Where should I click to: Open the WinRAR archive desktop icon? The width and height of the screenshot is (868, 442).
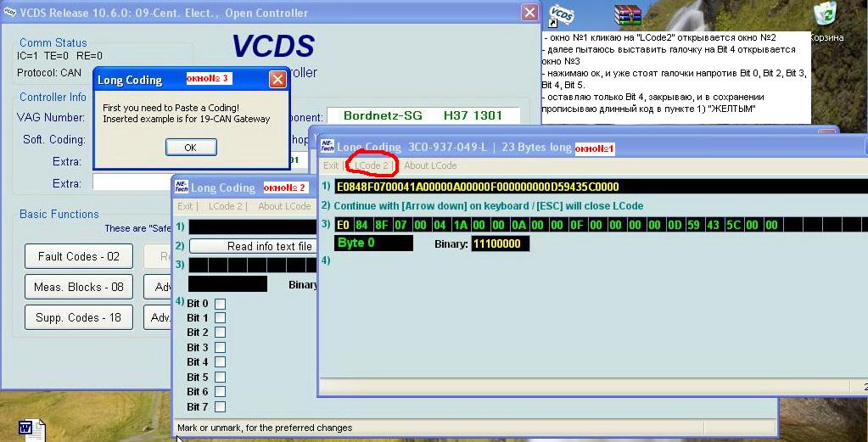[x=628, y=14]
